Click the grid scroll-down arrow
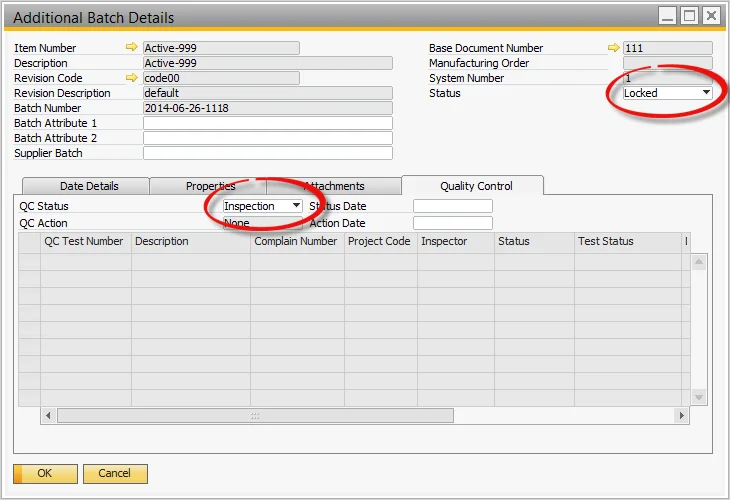The height and width of the screenshot is (500, 730). click(699, 397)
